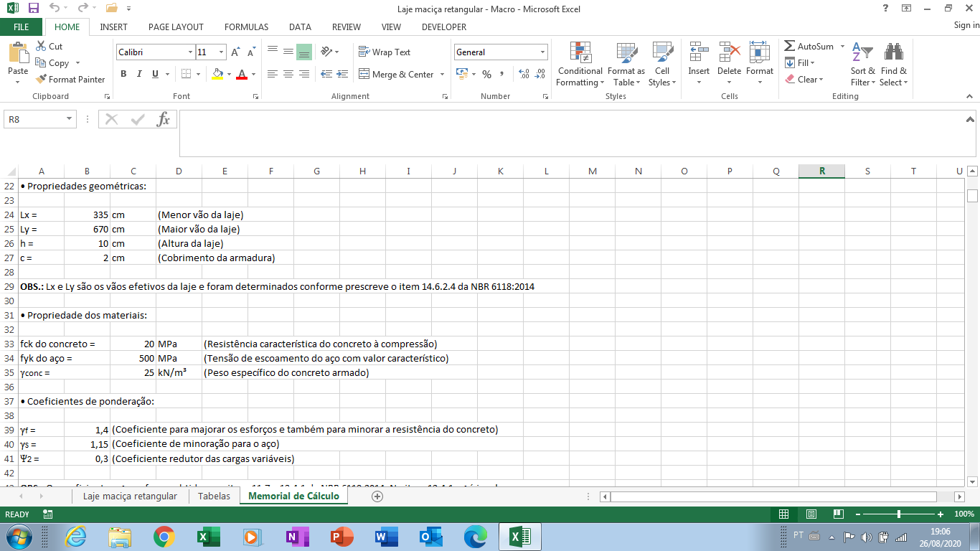Click the Decrease Indent icon
980x551 pixels.
326,74
